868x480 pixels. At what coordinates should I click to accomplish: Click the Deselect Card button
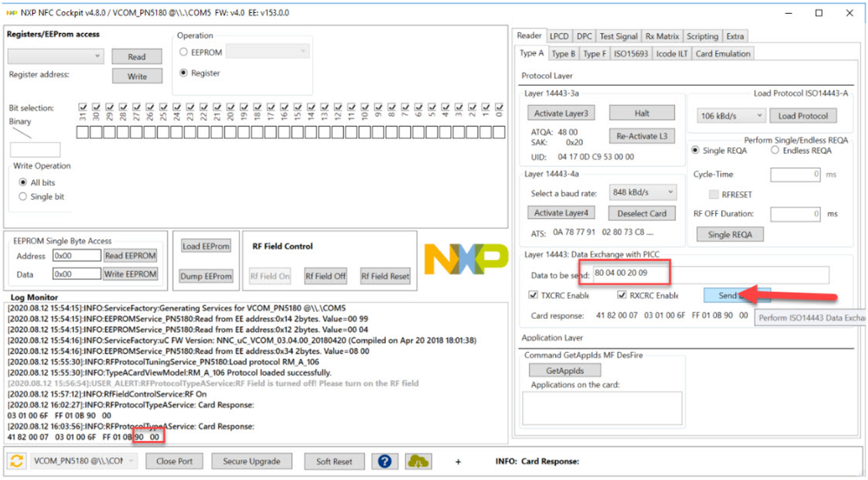pos(642,213)
